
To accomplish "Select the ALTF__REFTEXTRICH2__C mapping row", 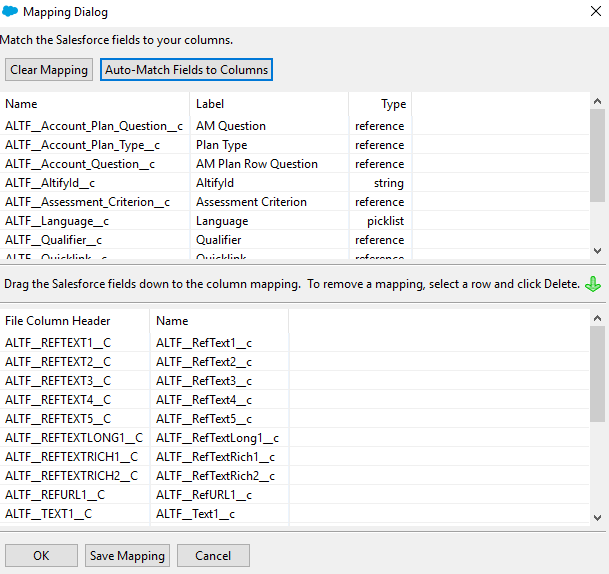I will coord(294,476).
